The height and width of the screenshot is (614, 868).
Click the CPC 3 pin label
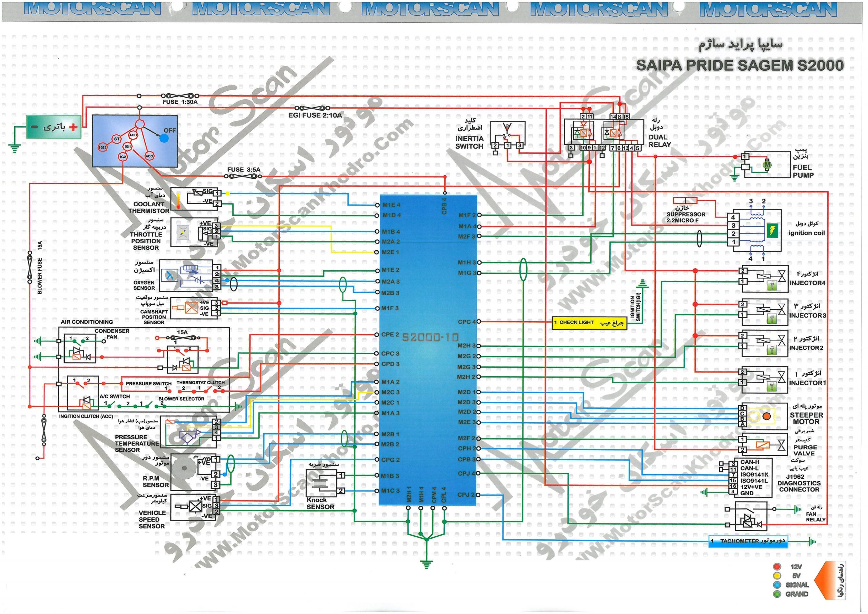390,354
